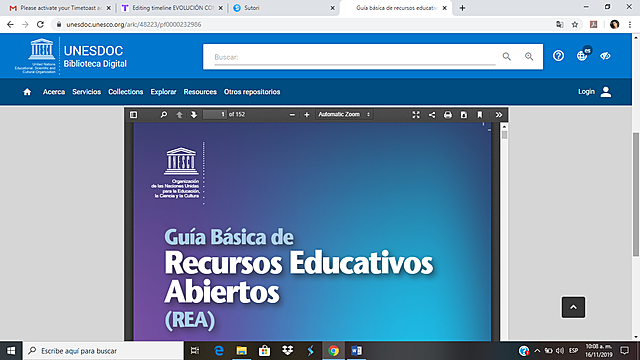Viewport: 640px width, 360px height.
Task: Print the PDF document
Action: (x=448, y=115)
